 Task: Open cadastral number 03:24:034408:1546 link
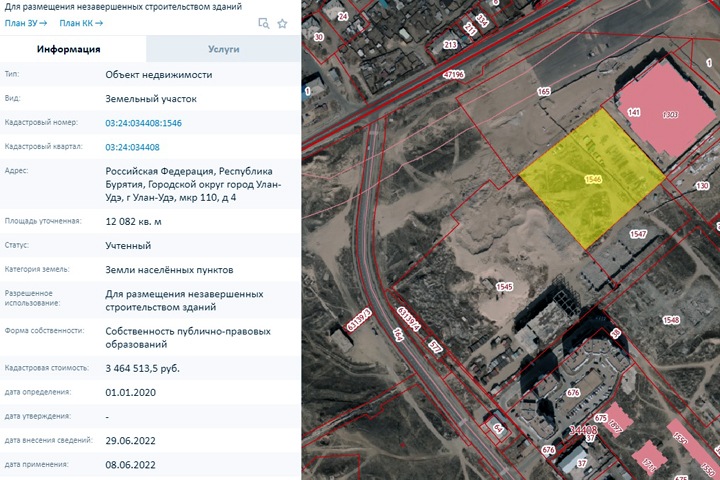[x=143, y=123]
